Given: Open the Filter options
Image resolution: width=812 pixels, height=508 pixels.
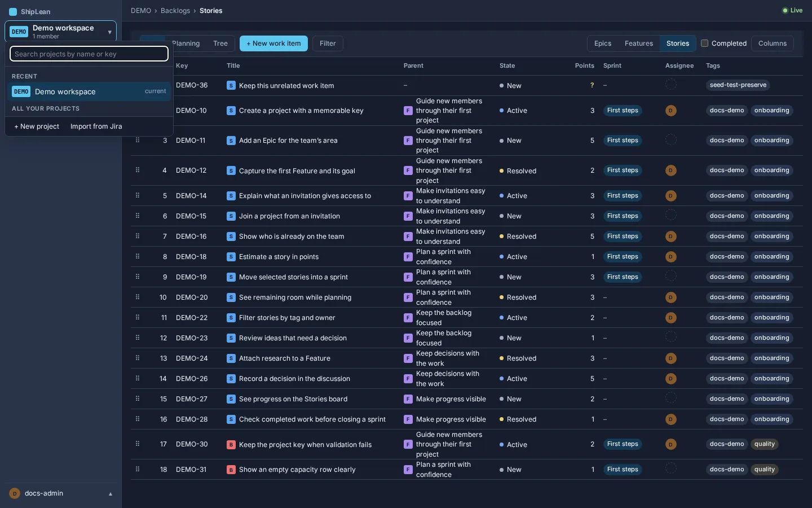Looking at the screenshot, I should 328,43.
